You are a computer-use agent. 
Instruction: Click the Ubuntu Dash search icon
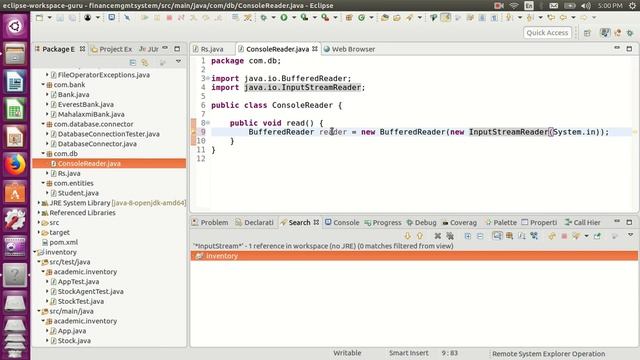coord(15,27)
